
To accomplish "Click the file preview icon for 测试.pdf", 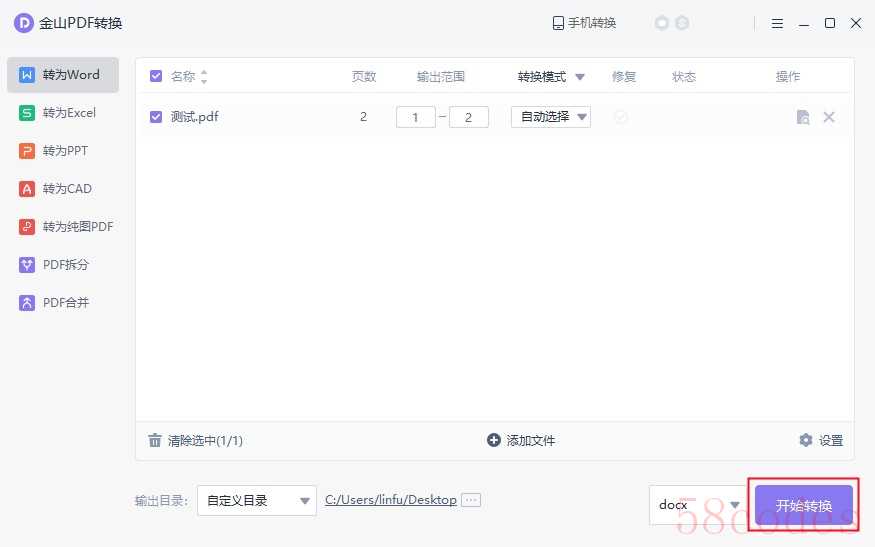I will [x=802, y=117].
